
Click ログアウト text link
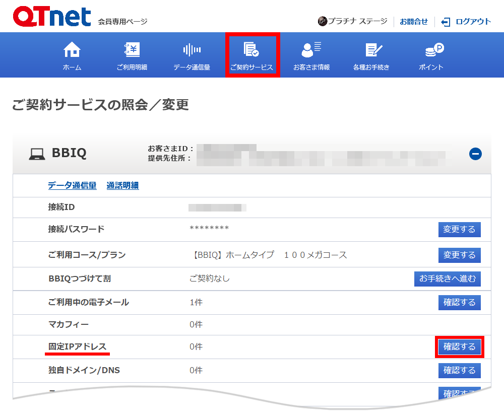473,22
